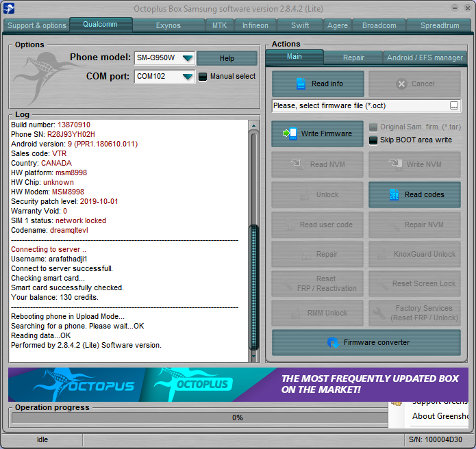This screenshot has height=449, width=476.
Task: Click the Firmware converter button
Action: click(366, 342)
